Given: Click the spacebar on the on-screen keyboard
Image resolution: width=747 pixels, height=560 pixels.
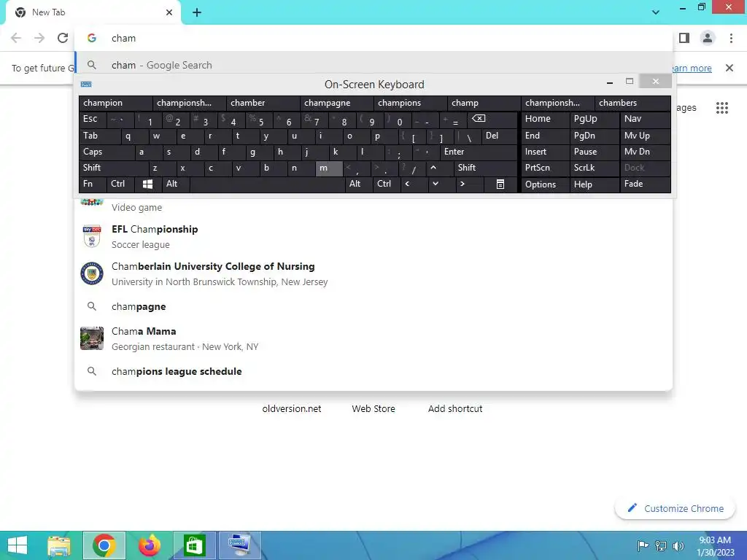Looking at the screenshot, I should (267, 184).
